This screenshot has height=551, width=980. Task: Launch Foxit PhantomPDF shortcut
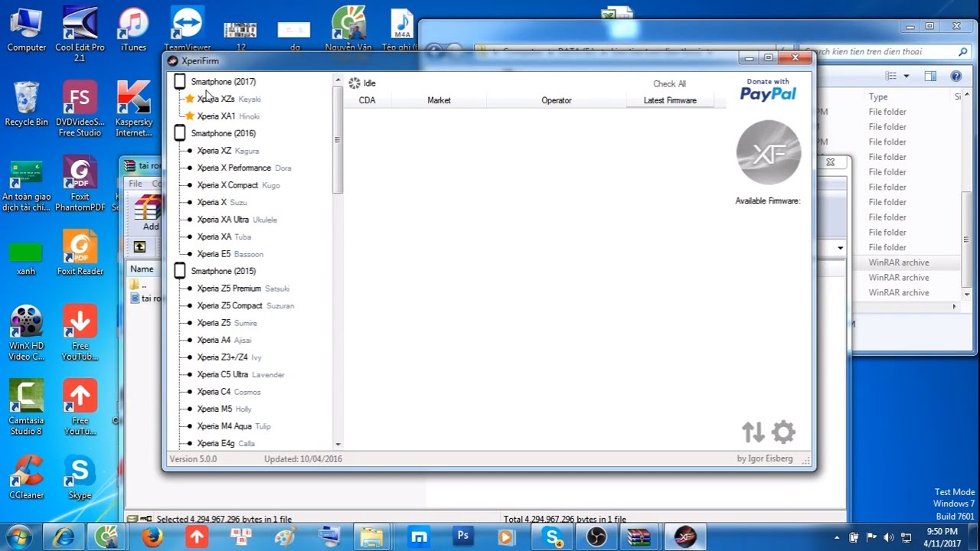click(80, 184)
